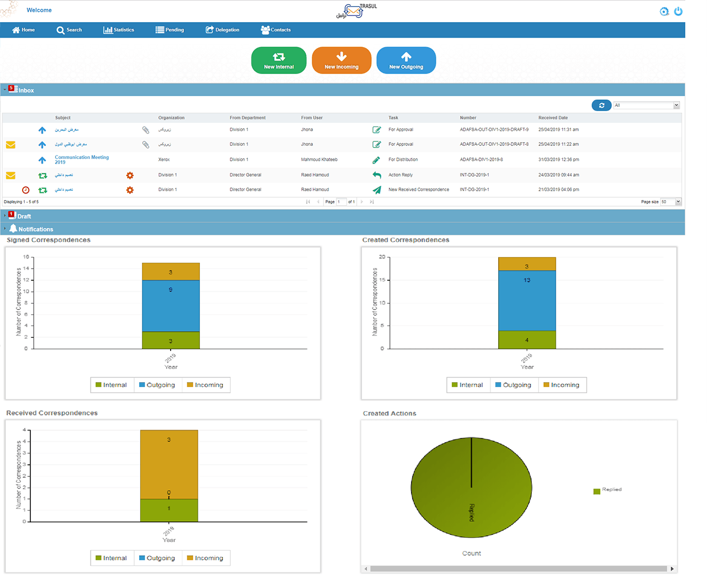This screenshot has height=588, width=707.
Task: Refresh the inbox list
Action: point(602,105)
